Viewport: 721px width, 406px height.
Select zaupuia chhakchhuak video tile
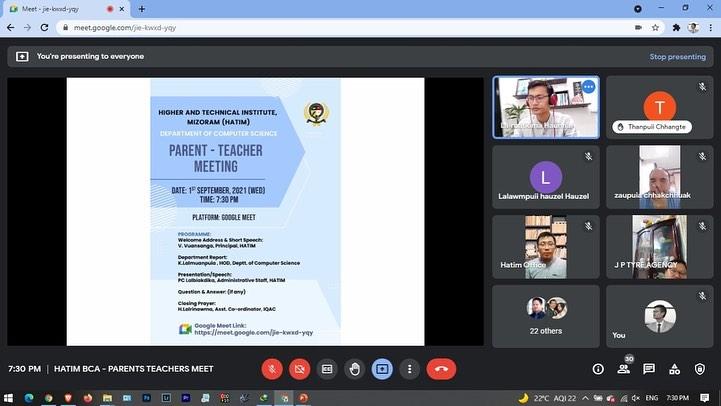pyautogui.click(x=659, y=177)
